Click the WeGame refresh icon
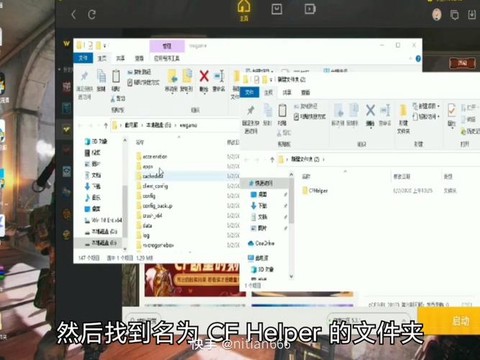480x360 pixels. pos(92,14)
